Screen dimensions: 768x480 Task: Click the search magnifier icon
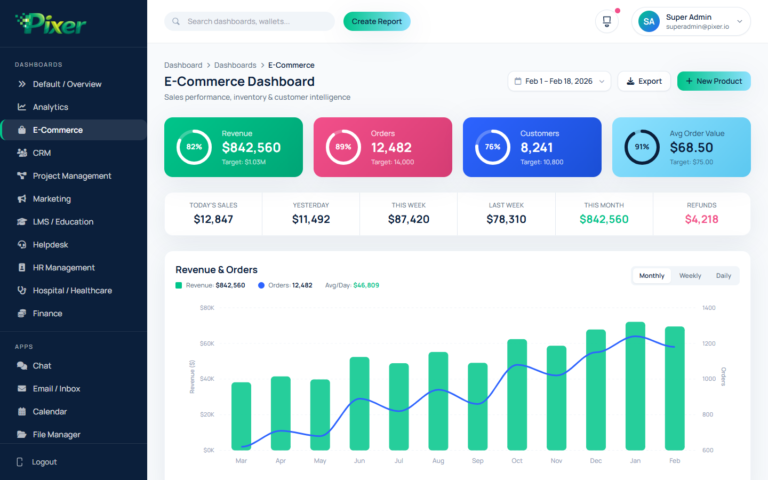coord(176,22)
